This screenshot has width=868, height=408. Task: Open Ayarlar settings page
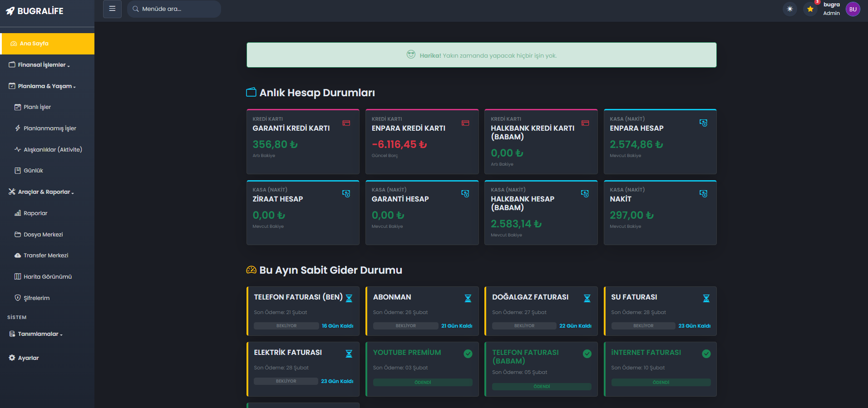28,358
